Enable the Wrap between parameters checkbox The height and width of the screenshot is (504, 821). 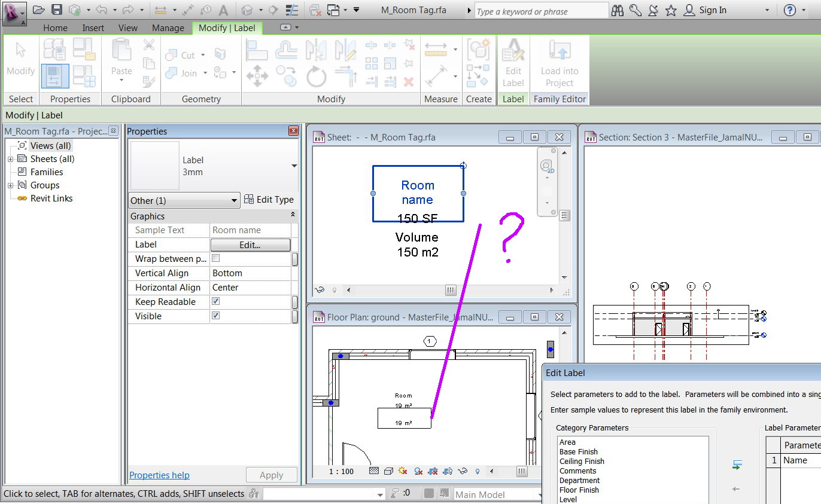tap(216, 258)
